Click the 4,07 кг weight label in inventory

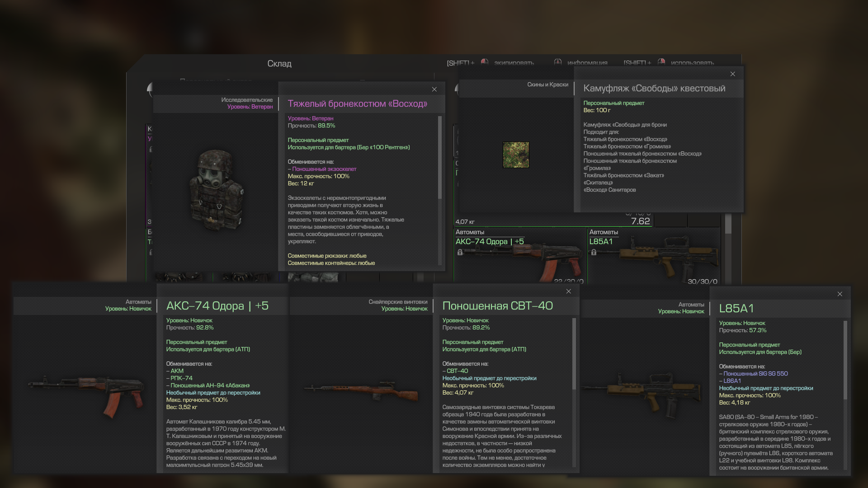coord(465,222)
